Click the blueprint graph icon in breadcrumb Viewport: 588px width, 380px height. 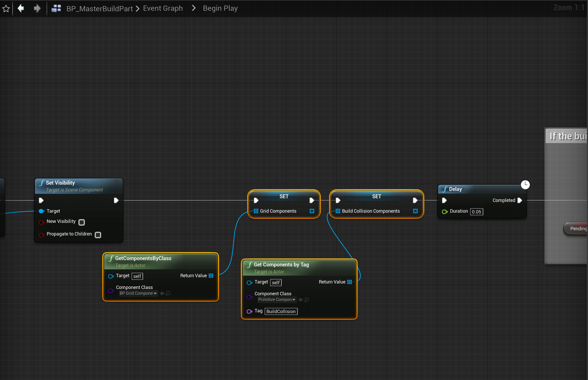56,8
